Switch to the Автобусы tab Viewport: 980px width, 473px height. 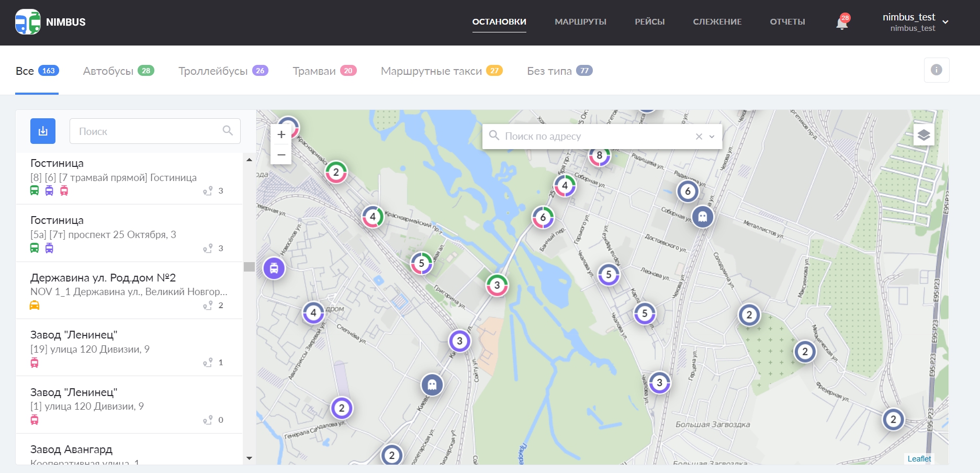point(118,71)
